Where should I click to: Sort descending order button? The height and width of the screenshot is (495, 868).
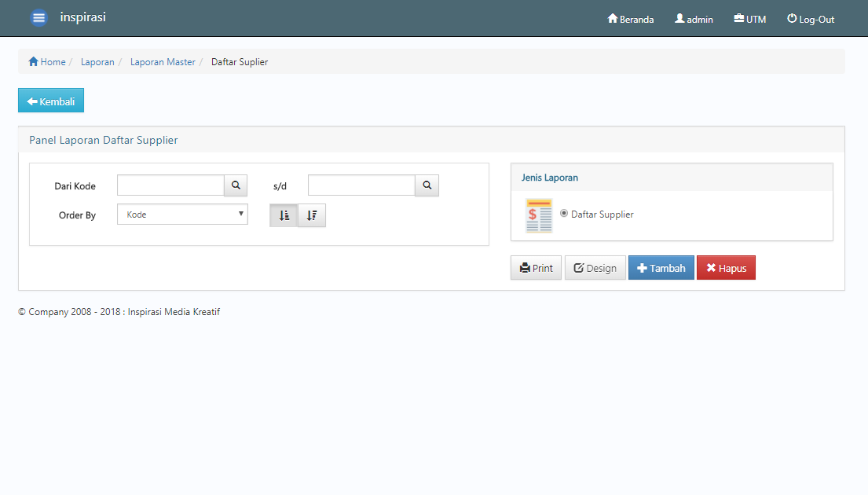312,215
